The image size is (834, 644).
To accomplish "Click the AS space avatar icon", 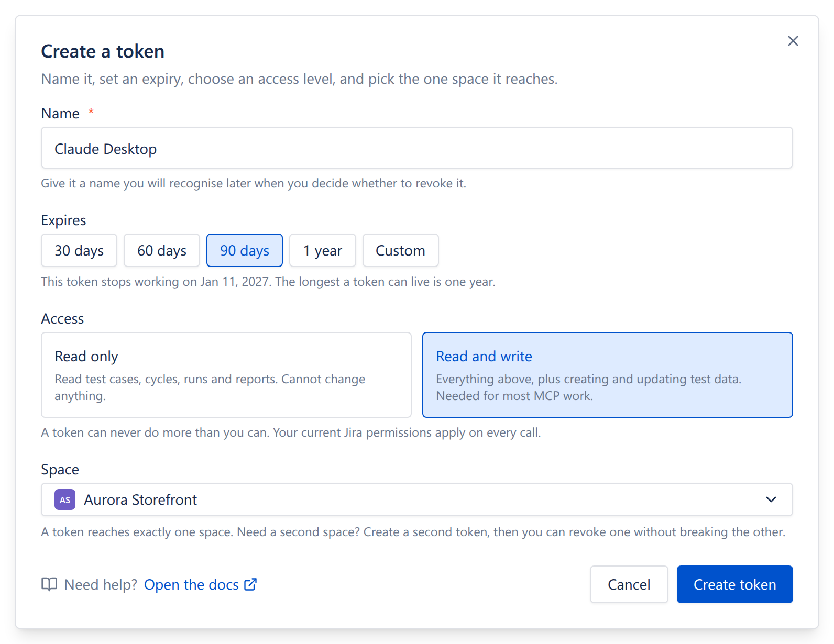I will (x=65, y=499).
